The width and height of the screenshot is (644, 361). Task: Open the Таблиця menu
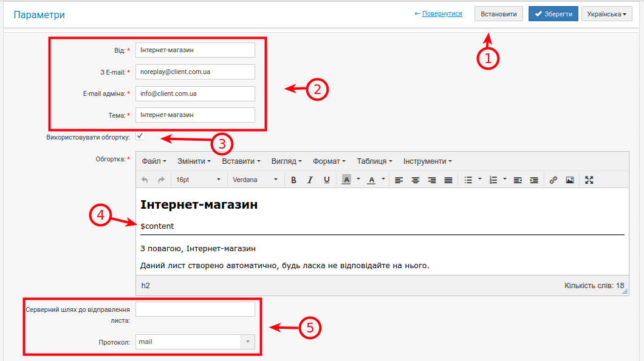(x=374, y=161)
